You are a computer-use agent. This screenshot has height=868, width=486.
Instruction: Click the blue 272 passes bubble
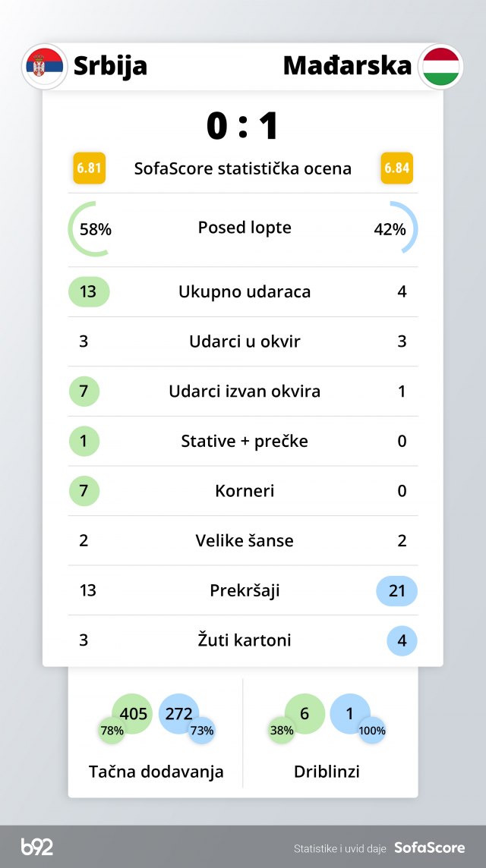[x=178, y=713]
